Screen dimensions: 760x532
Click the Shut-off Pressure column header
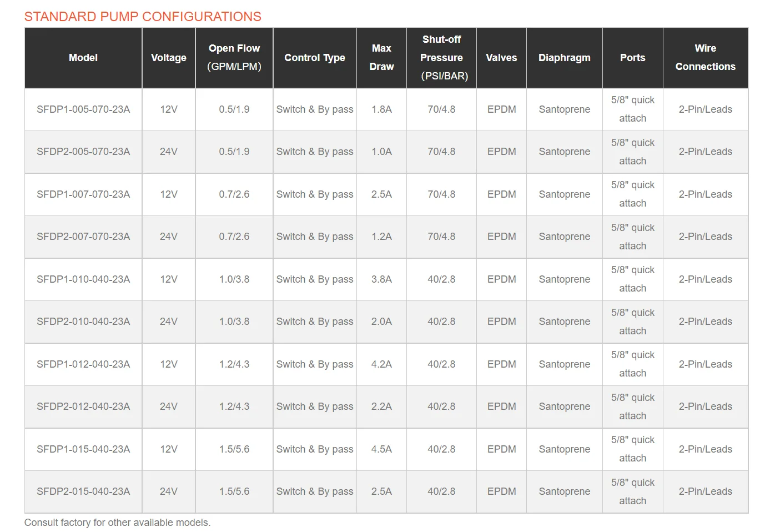click(441, 58)
